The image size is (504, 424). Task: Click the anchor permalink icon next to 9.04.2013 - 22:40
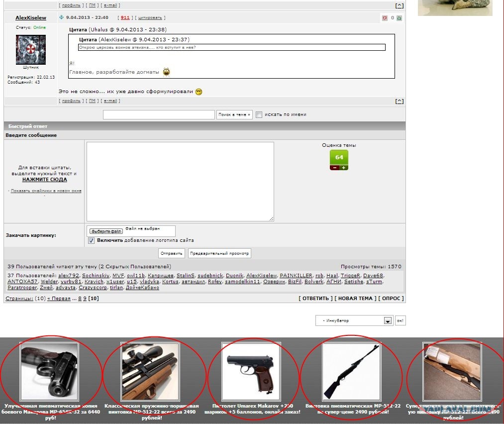61,17
